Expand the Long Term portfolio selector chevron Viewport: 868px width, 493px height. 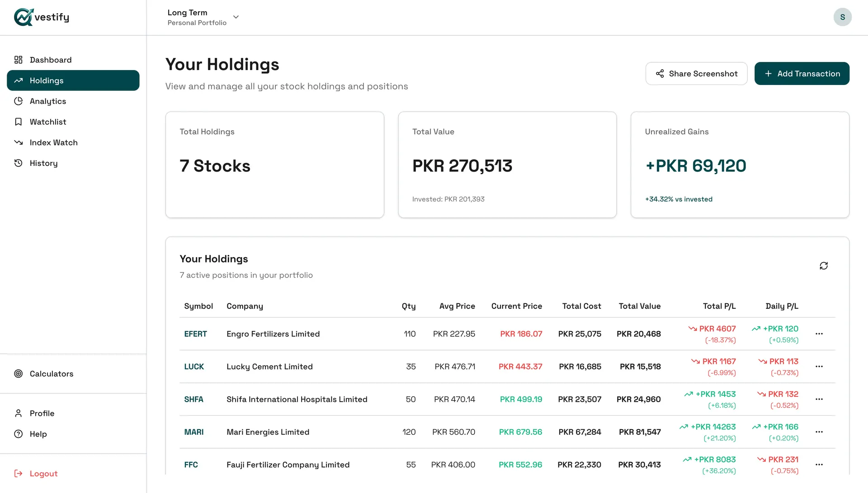[x=236, y=17]
